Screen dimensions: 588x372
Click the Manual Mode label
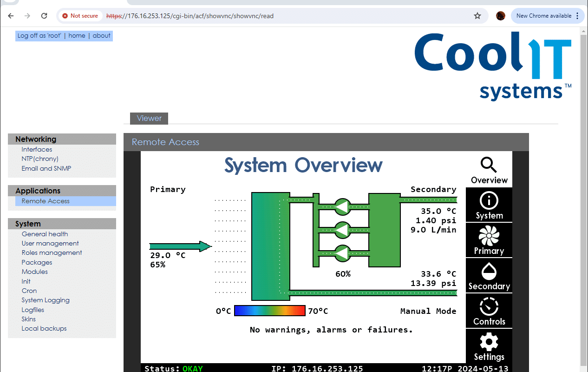tap(428, 311)
